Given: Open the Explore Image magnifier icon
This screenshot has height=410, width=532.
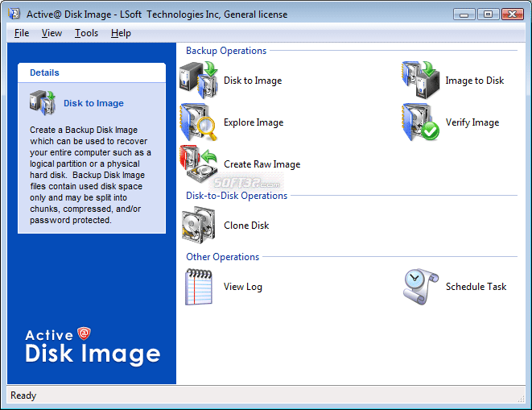Looking at the screenshot, I should 199,122.
